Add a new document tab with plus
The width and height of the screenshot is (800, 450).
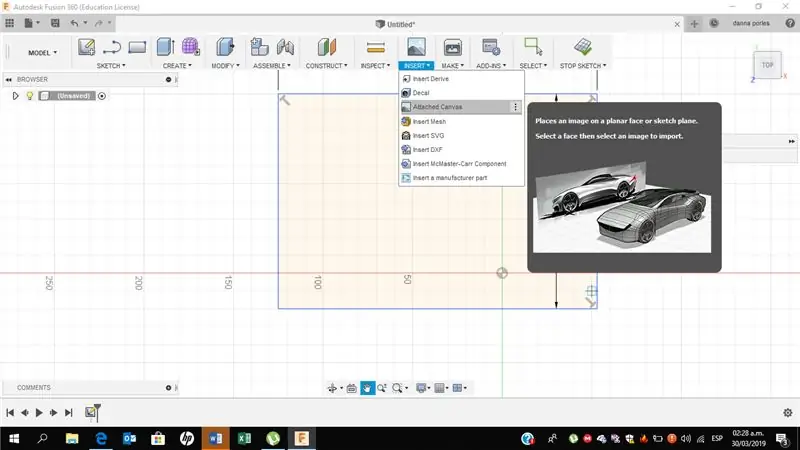pyautogui.click(x=694, y=23)
